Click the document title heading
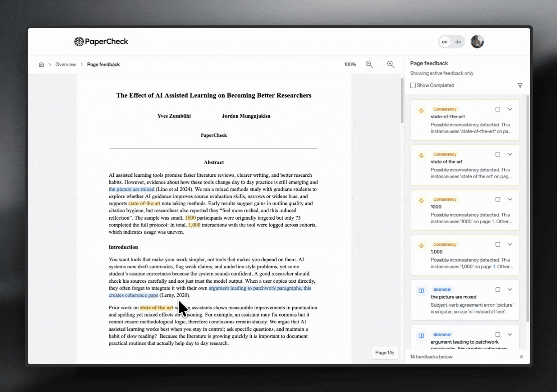Screen dimensions: 557x392 coord(214,95)
